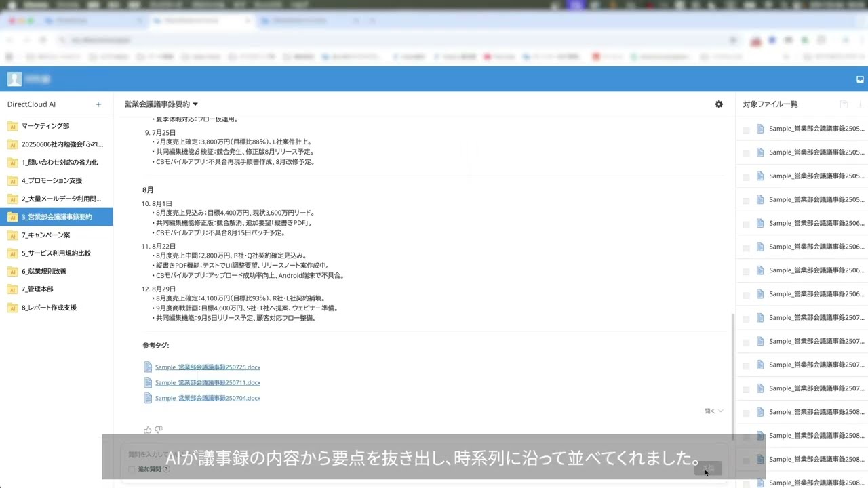Click the bullet 8月度売上見込み:目標4,400万円
This screenshot has height=488, width=868.
point(234,213)
